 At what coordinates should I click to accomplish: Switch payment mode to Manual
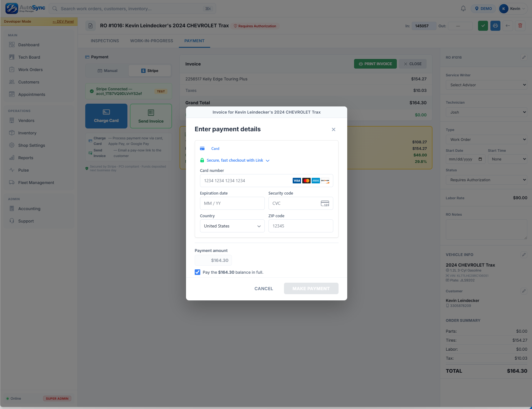(x=108, y=70)
